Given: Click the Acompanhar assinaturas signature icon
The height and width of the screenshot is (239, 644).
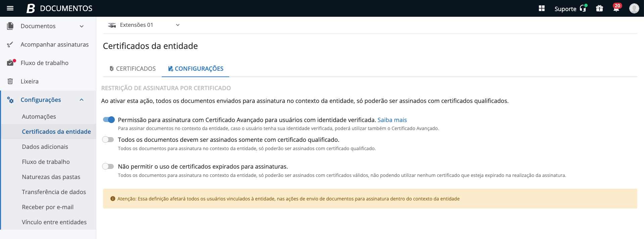Looking at the screenshot, I should [x=10, y=45].
